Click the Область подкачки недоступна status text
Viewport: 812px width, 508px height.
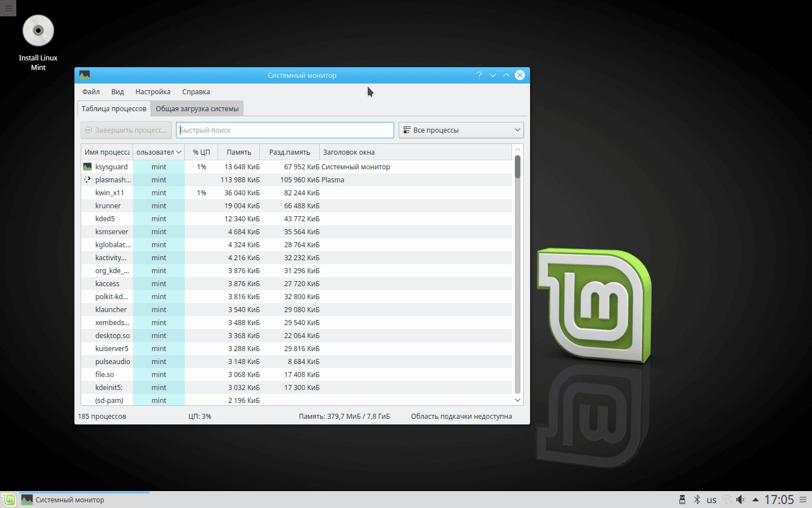pos(461,416)
